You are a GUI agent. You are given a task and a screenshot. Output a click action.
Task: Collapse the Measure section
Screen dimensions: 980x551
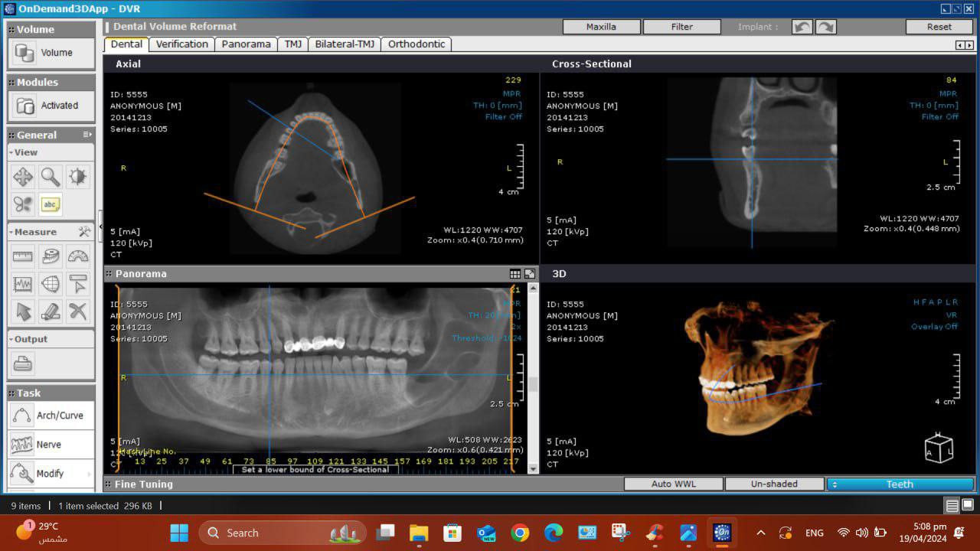[x=11, y=232]
